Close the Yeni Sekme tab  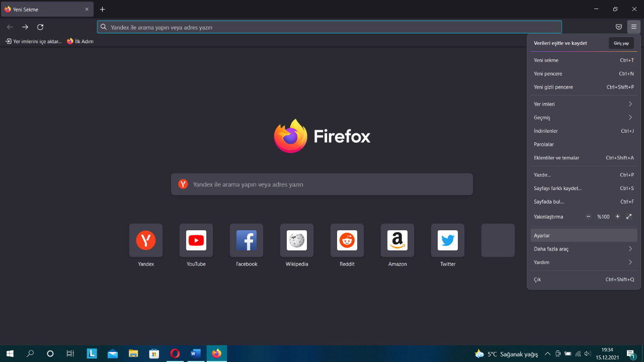[87, 9]
